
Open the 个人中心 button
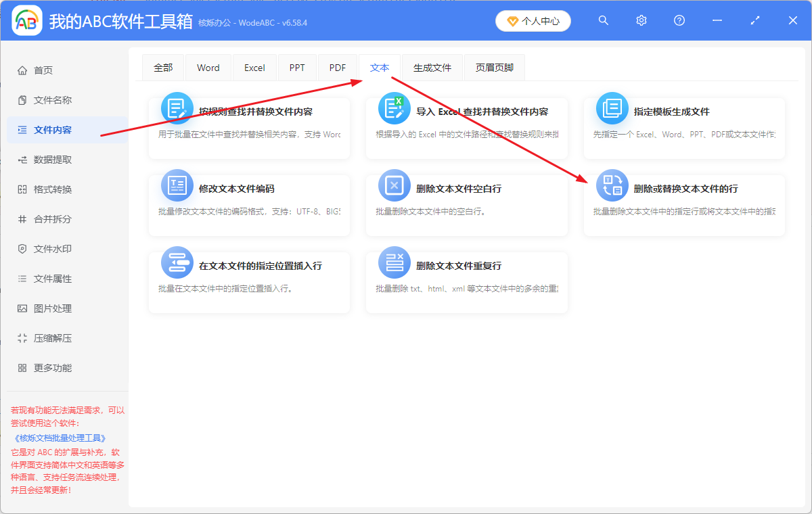tap(533, 20)
